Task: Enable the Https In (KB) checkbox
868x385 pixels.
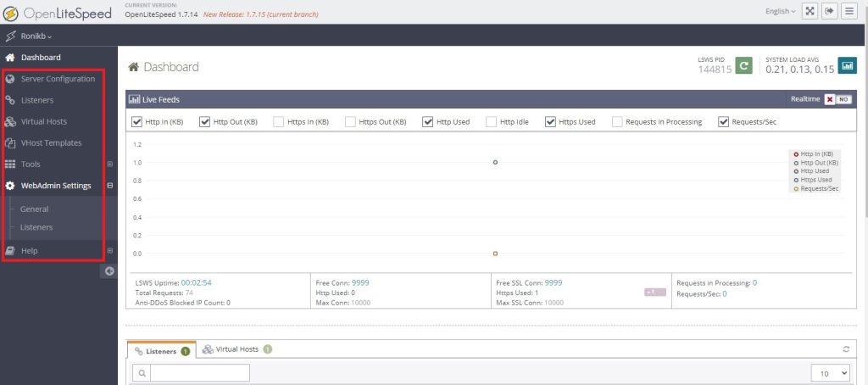Action: [279, 122]
